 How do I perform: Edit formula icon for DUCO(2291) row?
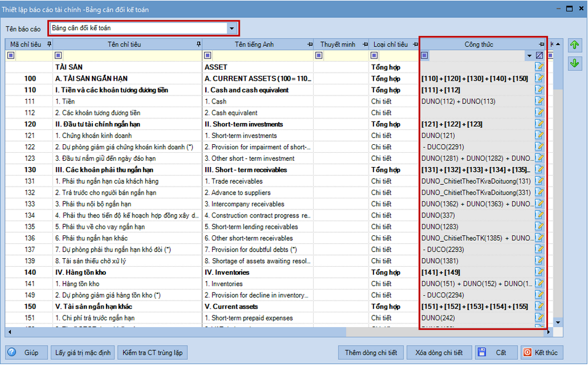pos(539,147)
